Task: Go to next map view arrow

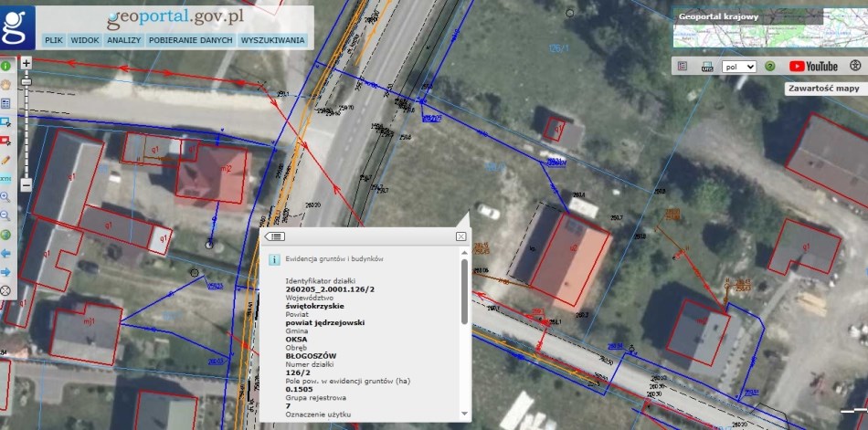Action: [5, 271]
